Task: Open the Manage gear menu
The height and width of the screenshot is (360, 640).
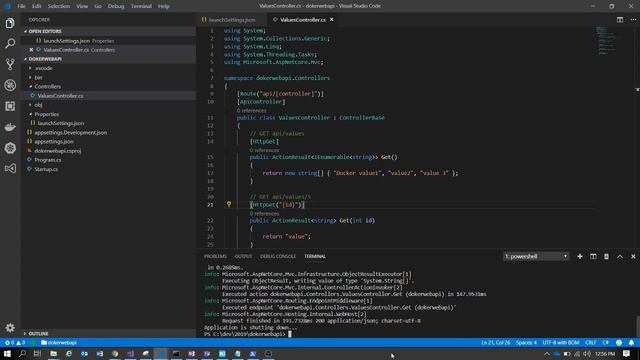Action: pyautogui.click(x=10, y=327)
